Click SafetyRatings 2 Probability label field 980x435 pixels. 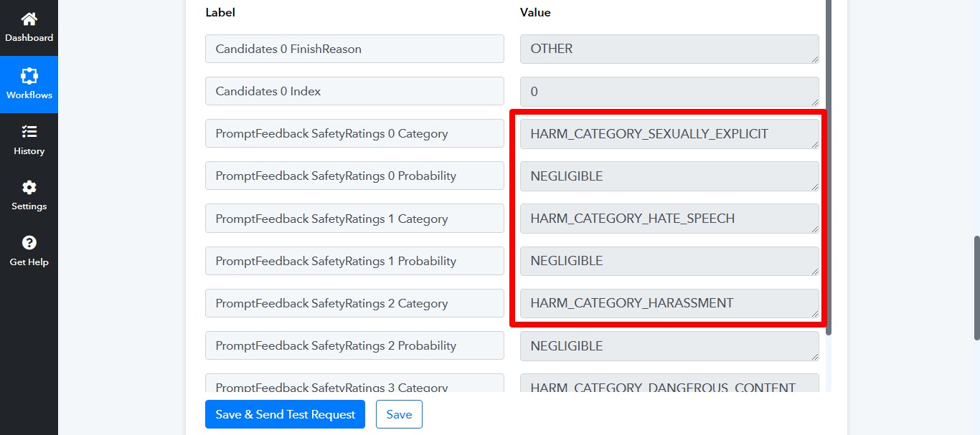(x=354, y=345)
